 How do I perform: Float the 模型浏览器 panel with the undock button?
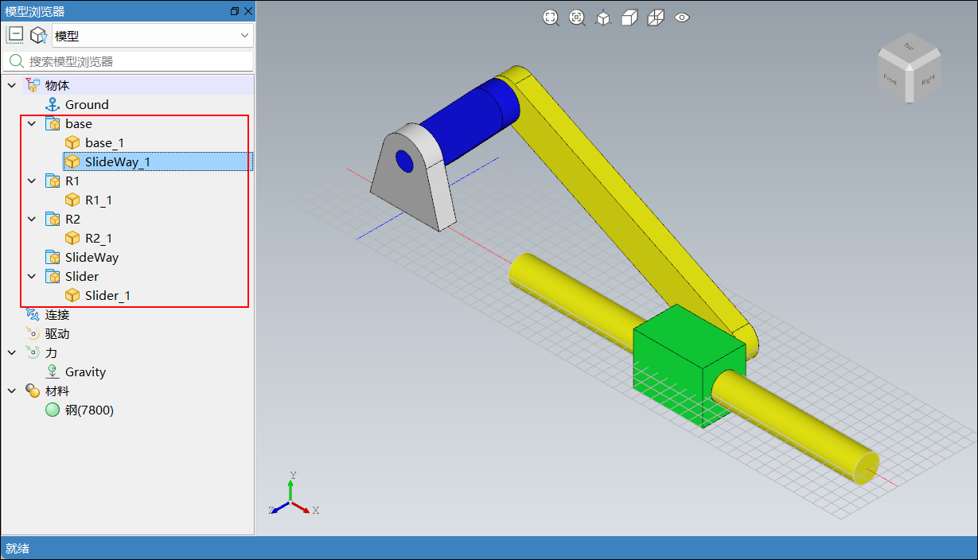tap(234, 11)
